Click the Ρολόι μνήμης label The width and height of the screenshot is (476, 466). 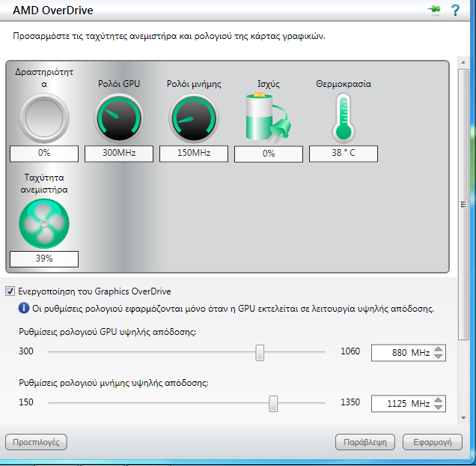(194, 84)
